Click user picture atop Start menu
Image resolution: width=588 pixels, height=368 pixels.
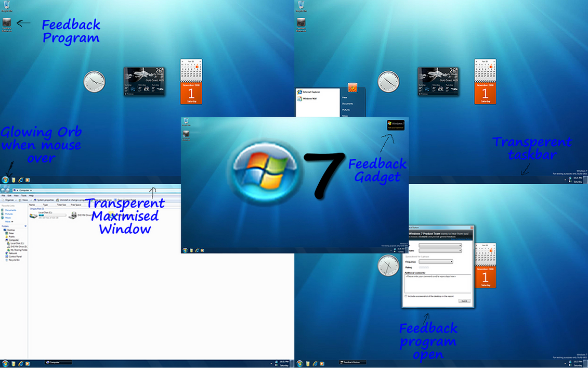(352, 87)
